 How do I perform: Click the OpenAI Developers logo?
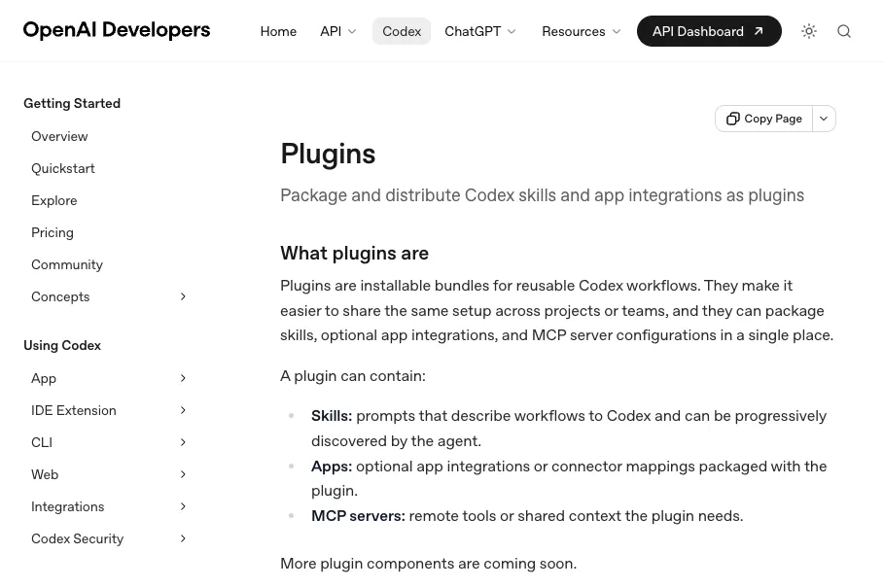(x=117, y=30)
